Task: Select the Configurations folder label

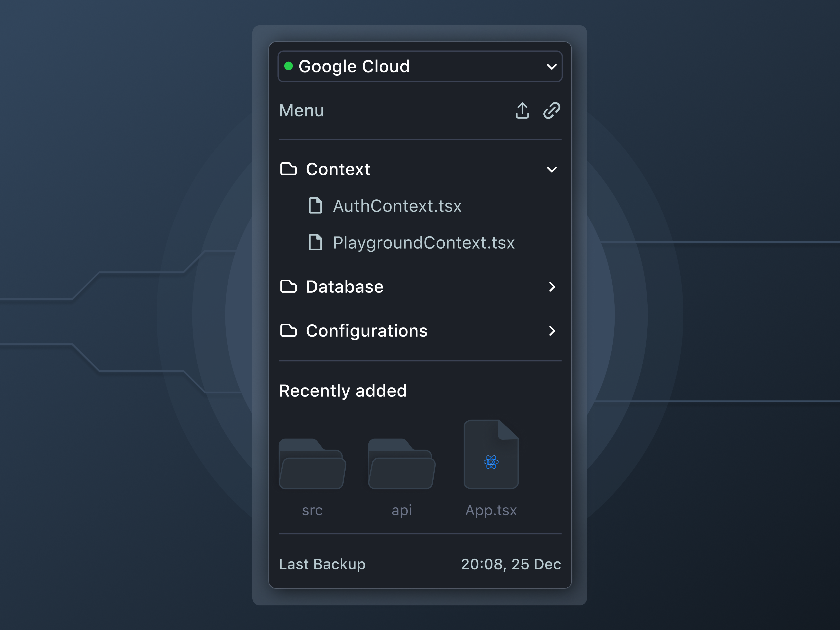Action: pyautogui.click(x=367, y=331)
